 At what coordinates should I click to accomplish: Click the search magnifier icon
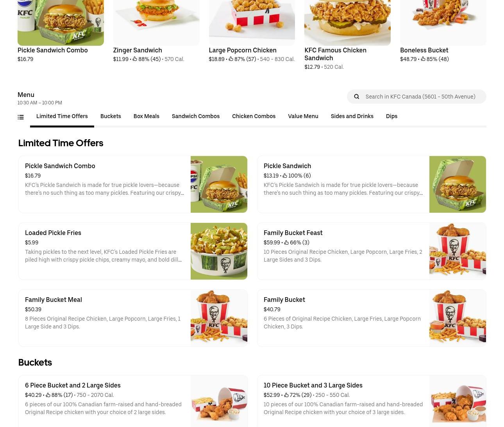(356, 97)
